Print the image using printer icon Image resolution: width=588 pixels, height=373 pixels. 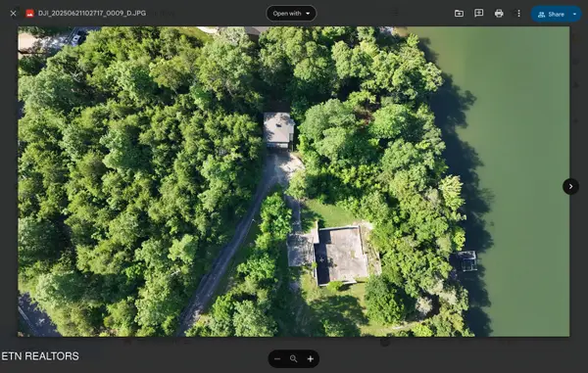click(499, 14)
